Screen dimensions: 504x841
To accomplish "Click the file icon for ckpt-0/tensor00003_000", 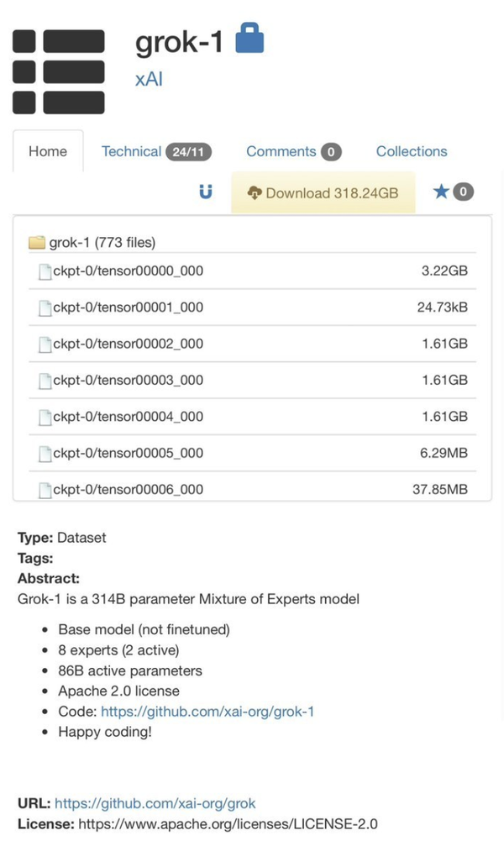I will [x=45, y=381].
